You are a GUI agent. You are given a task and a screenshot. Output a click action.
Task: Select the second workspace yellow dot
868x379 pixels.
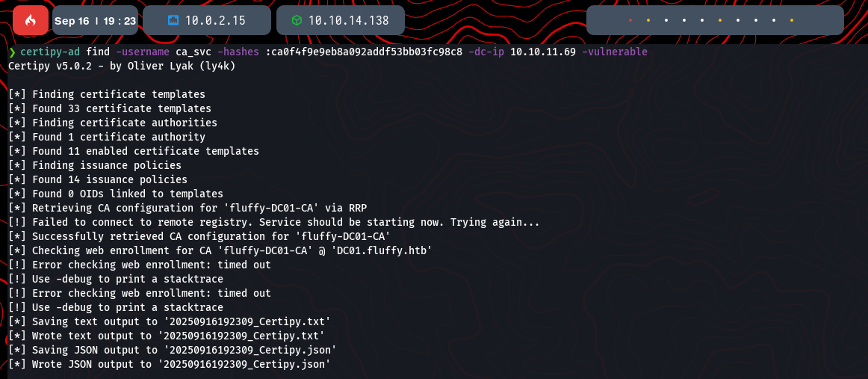(648, 20)
